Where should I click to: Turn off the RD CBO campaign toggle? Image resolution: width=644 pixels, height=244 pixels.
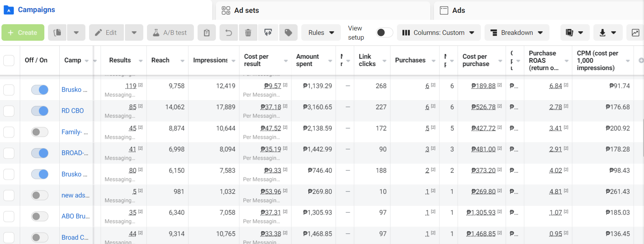click(40, 111)
